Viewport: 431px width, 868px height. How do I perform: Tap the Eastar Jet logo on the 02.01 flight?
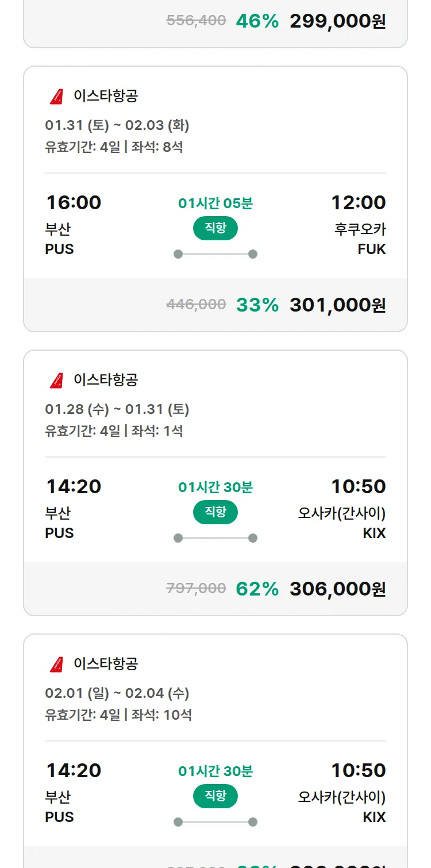56,664
